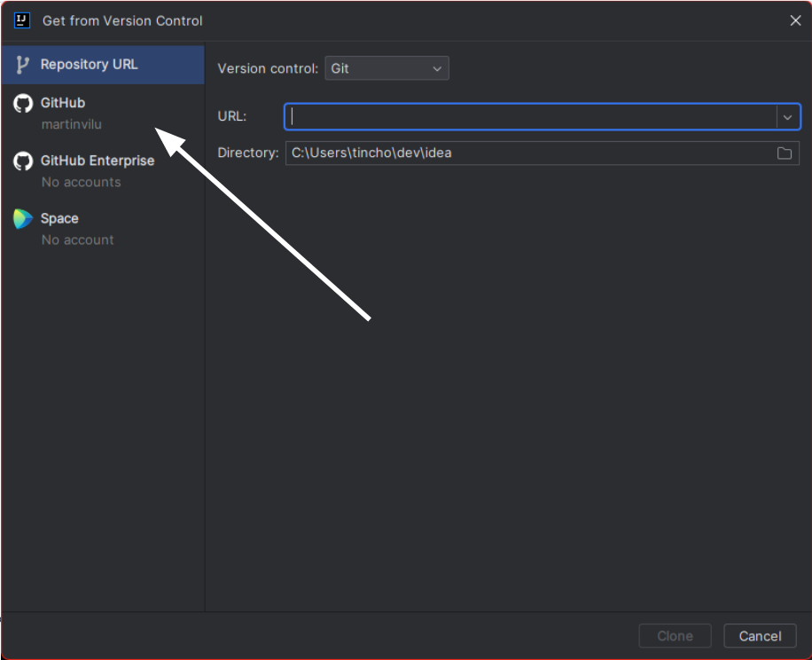Click the GitHub octocat icon above martinvilu
Screen dimensions: 812x660
tap(23, 104)
